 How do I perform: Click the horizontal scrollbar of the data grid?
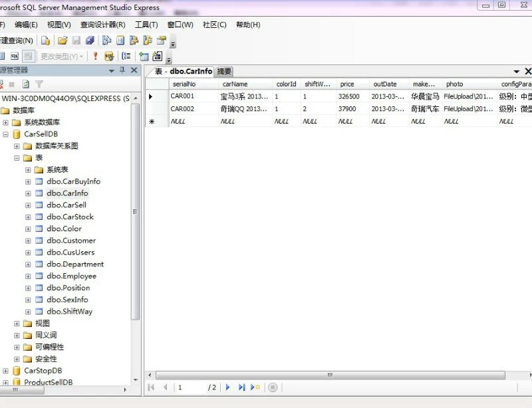330,375
